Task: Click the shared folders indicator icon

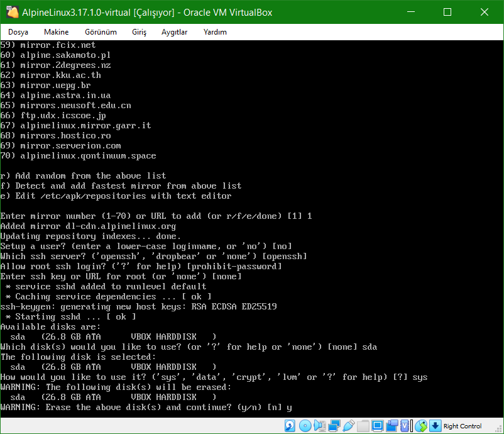Action: click(x=363, y=426)
